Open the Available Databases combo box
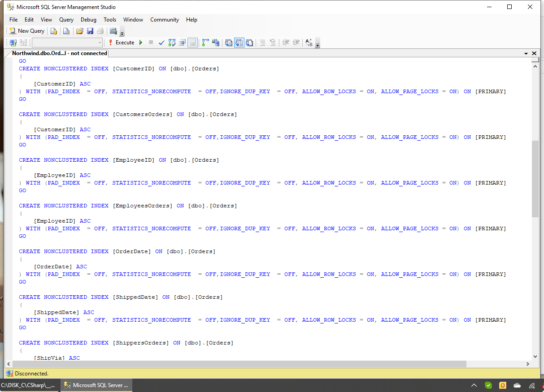 tap(67, 43)
